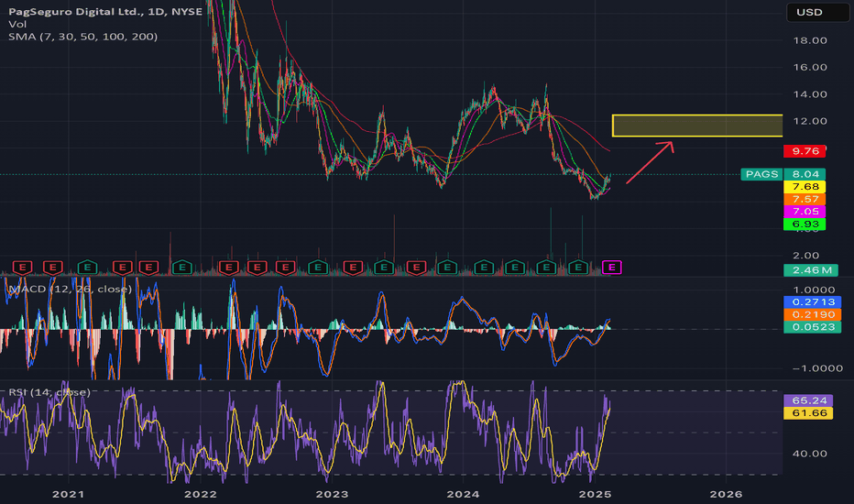
Task: Select the PagSeguro Digital Ltd. chart title
Action: click(x=105, y=11)
